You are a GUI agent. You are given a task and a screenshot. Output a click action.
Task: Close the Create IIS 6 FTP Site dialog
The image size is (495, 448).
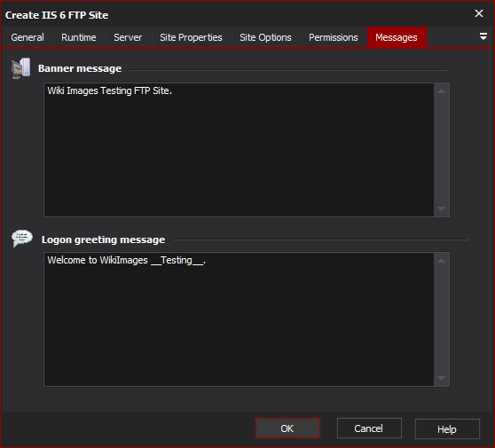pyautogui.click(x=478, y=13)
